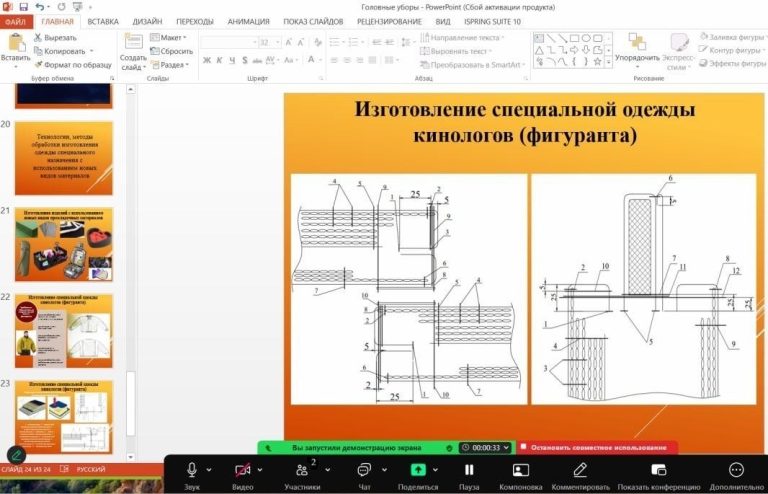The height and width of the screenshot is (494, 768).
Task: Open the ВИД tab
Action: [443, 22]
